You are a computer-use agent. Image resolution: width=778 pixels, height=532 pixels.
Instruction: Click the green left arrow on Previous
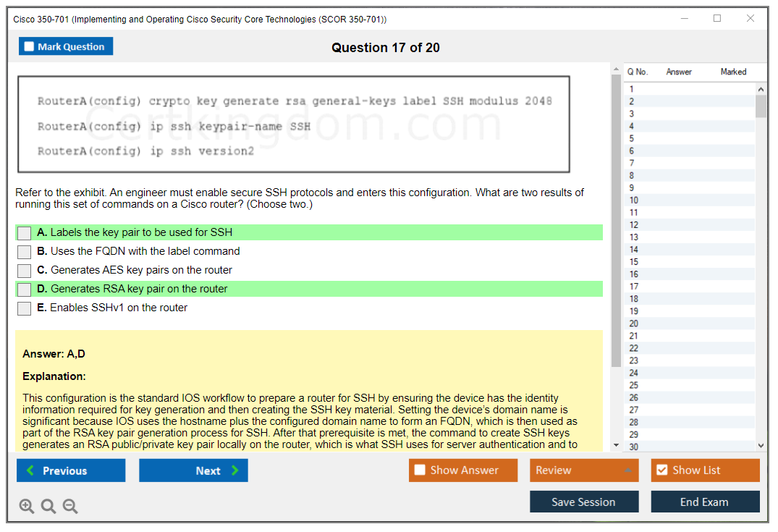click(30, 470)
